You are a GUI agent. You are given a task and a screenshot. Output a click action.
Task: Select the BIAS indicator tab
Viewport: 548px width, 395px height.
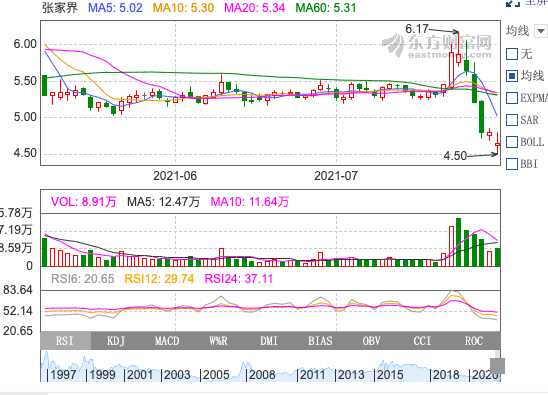coord(320,341)
